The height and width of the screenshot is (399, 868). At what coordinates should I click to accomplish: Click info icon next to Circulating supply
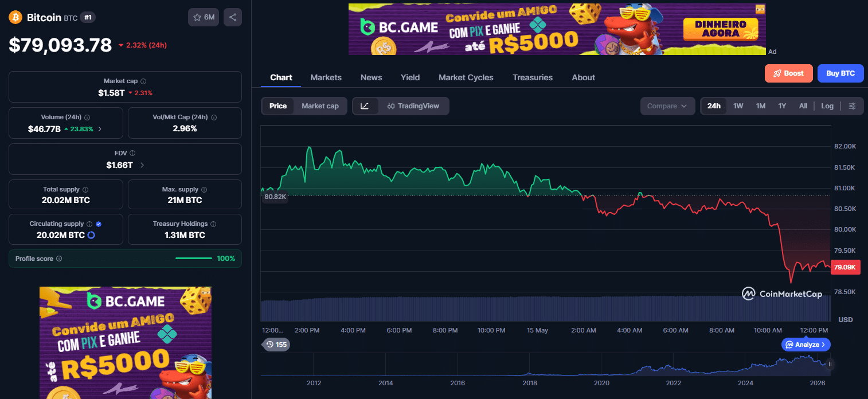[x=89, y=224]
